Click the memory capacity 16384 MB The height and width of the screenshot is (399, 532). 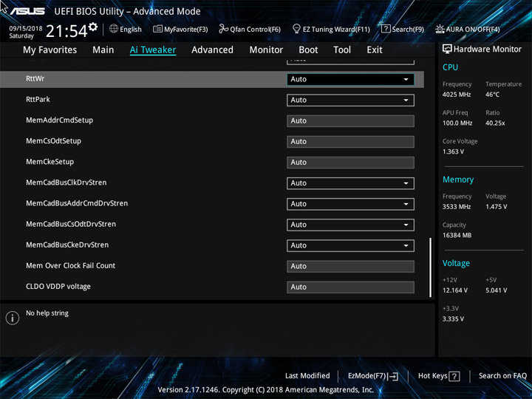pos(457,235)
